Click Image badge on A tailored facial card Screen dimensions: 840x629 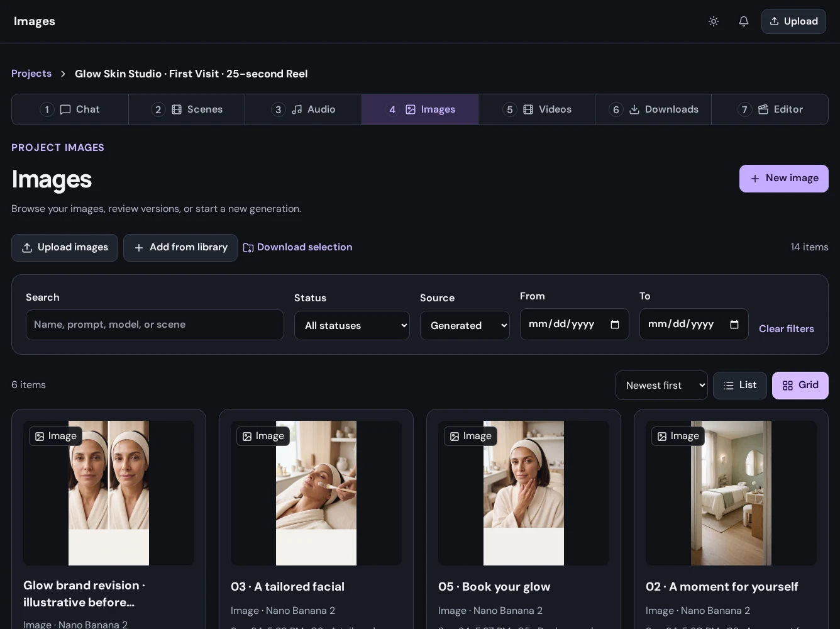click(263, 436)
